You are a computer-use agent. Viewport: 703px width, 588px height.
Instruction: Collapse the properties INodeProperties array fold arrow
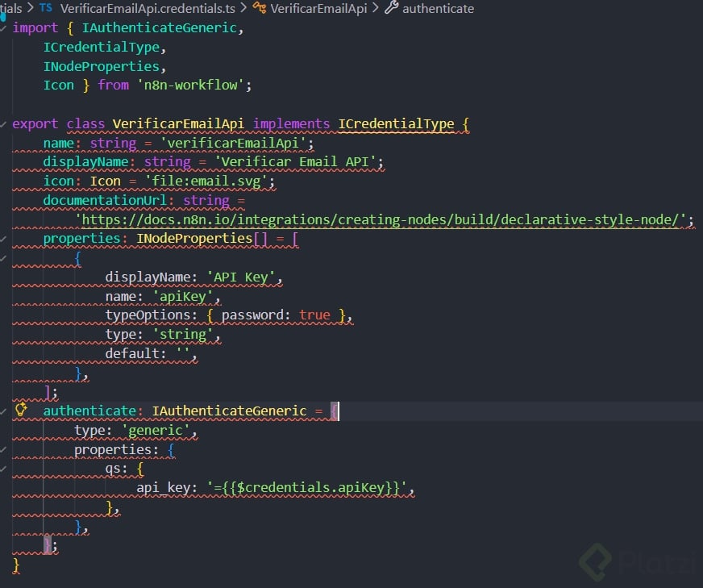(x=3, y=239)
